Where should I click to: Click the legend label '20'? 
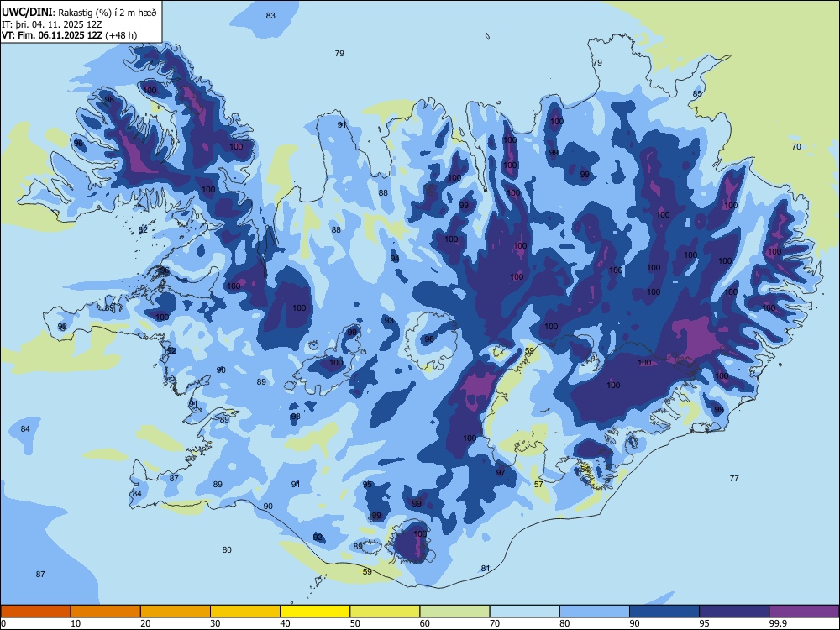click(145, 623)
